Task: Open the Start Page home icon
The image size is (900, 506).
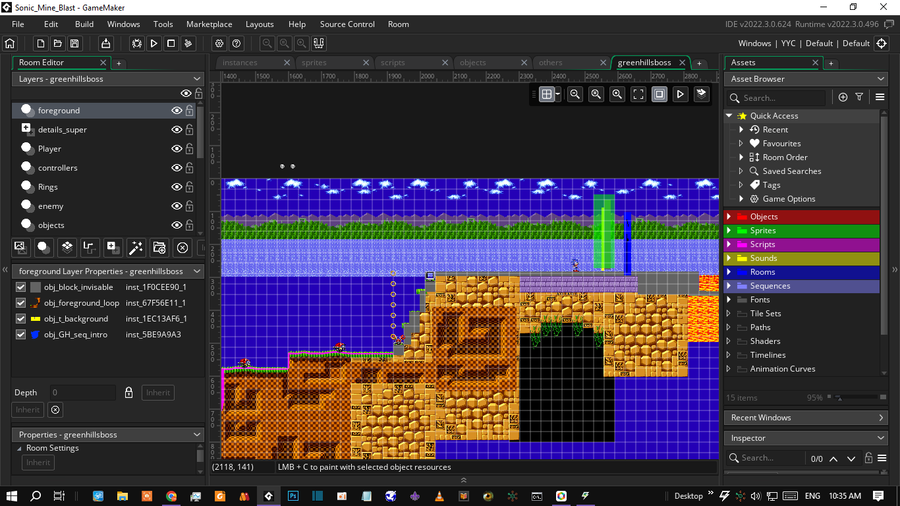Action: pos(10,44)
